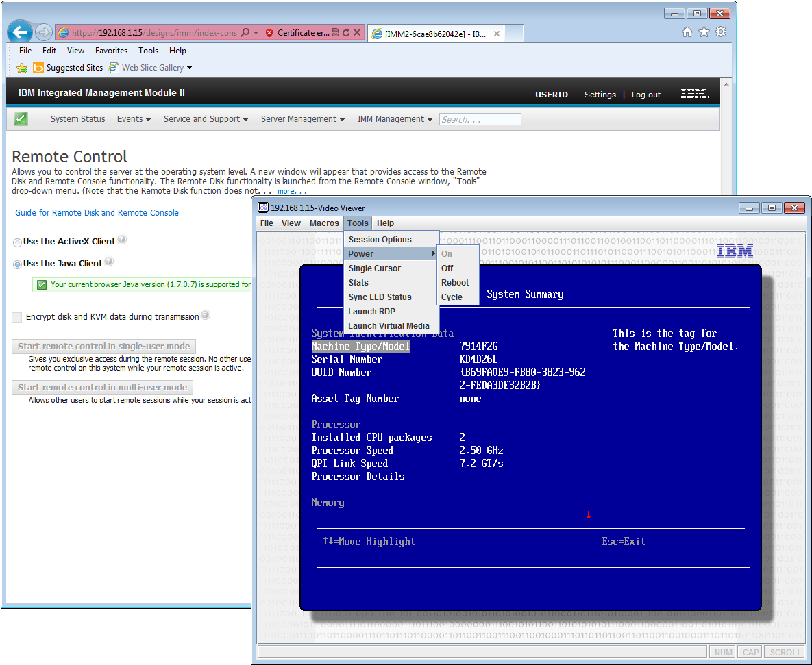Click the green system status checkmark icon

point(21,118)
